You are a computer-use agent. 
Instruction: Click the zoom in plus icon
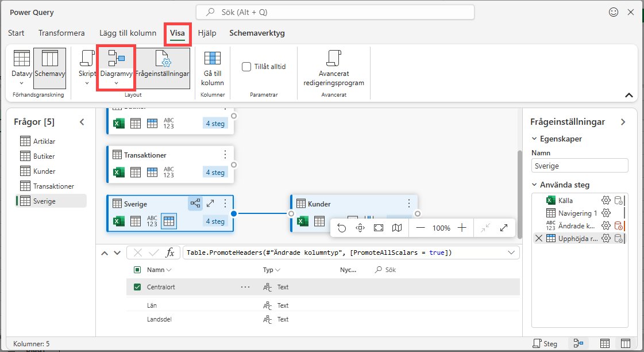(462, 228)
